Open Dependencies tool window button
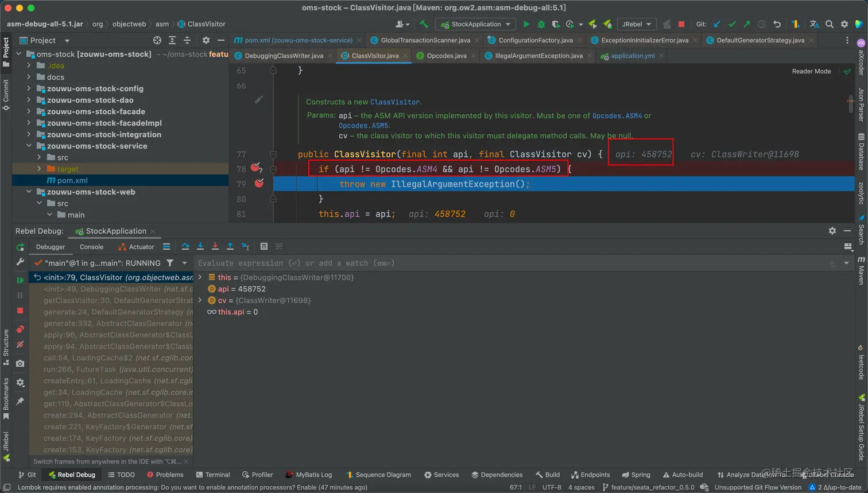Image resolution: width=868 pixels, height=493 pixels. (497, 475)
